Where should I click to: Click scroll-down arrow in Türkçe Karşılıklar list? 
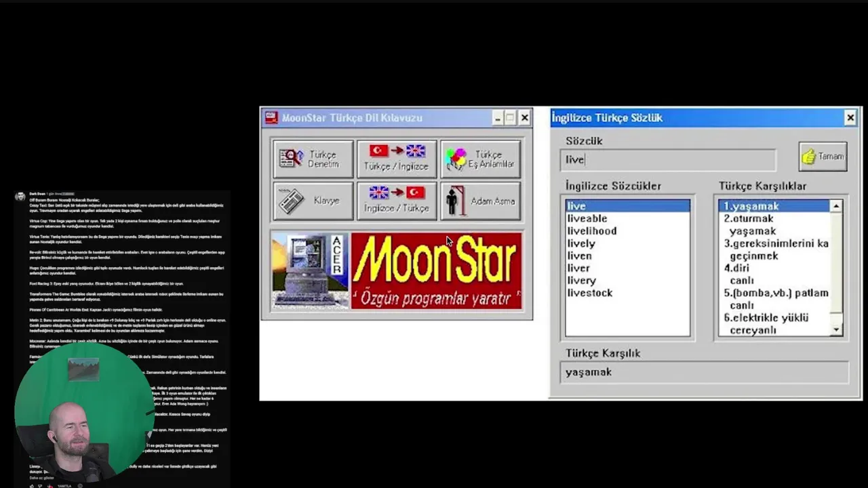[x=836, y=329]
